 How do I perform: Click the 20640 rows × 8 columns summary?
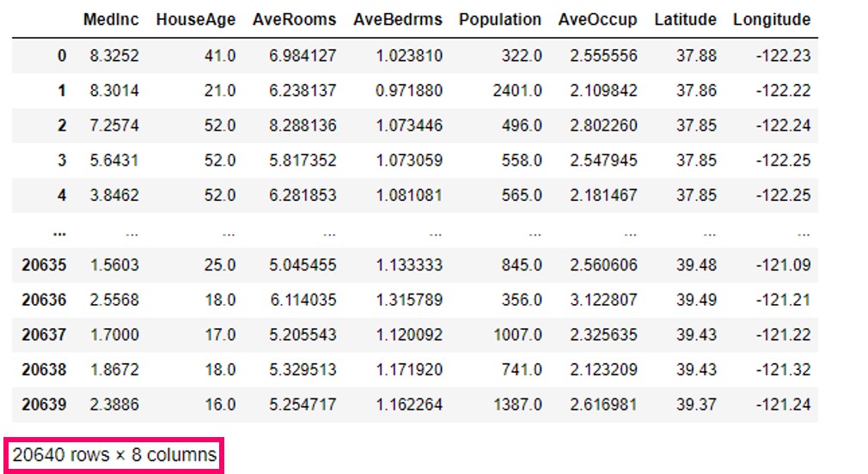pos(114,455)
